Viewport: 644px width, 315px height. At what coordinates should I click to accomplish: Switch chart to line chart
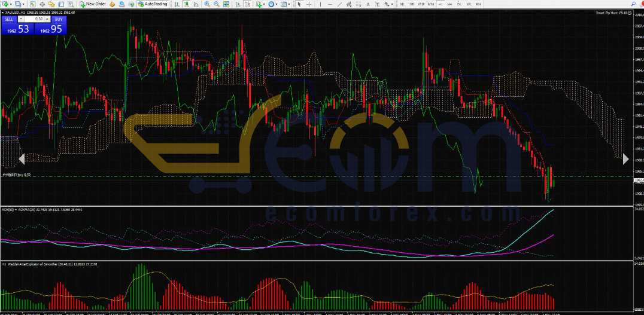[196, 4]
